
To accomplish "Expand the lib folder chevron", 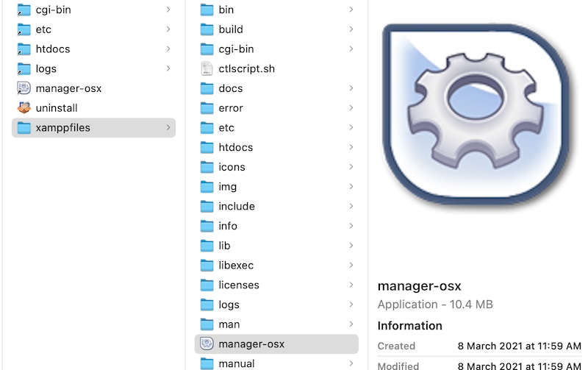I will pos(351,246).
